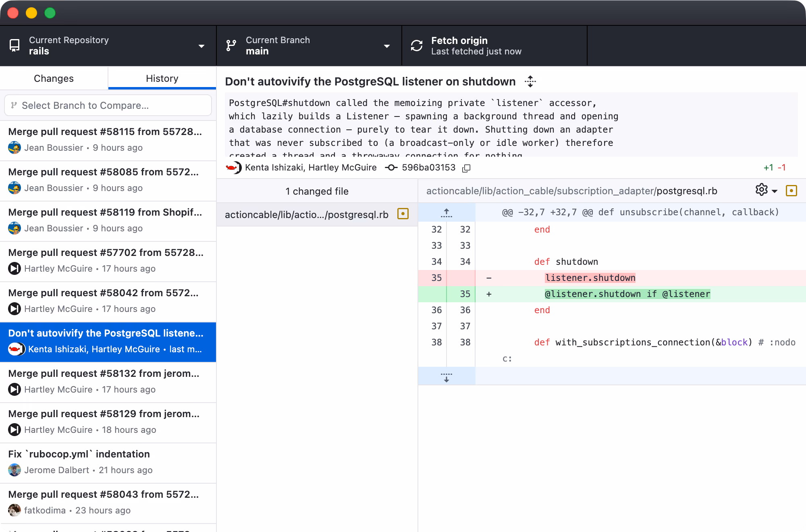This screenshot has height=532, width=806.
Task: Click the git branch icon in toolbar
Action: pos(231,46)
